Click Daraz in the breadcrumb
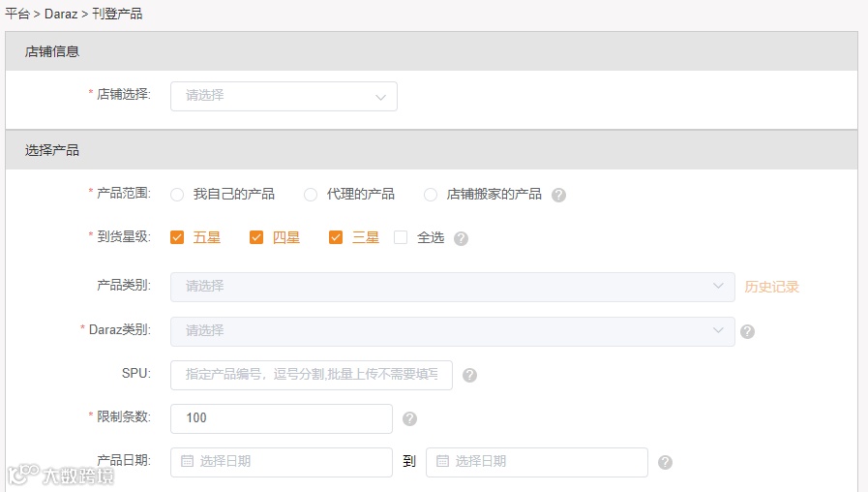The height and width of the screenshot is (492, 868). [61, 14]
